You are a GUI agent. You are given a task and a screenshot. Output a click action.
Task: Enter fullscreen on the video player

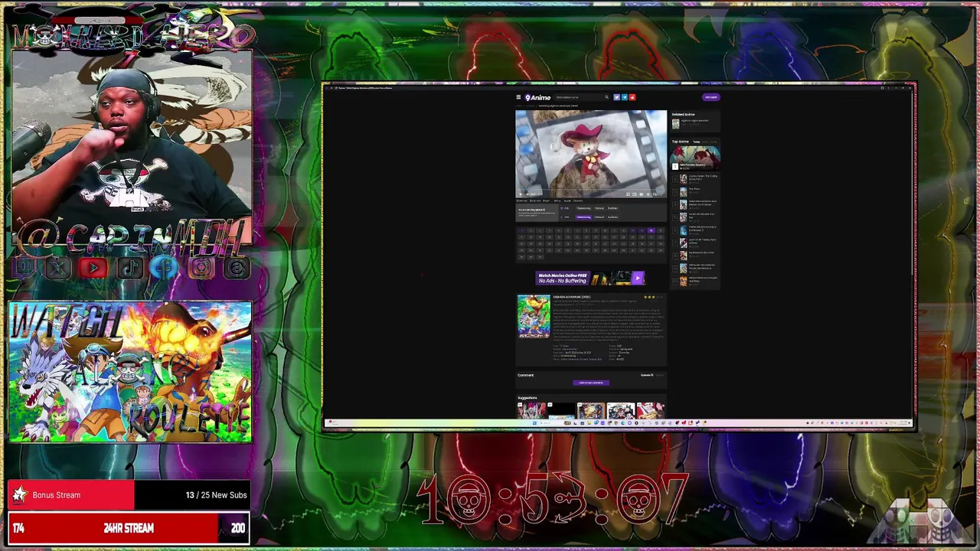click(x=661, y=194)
